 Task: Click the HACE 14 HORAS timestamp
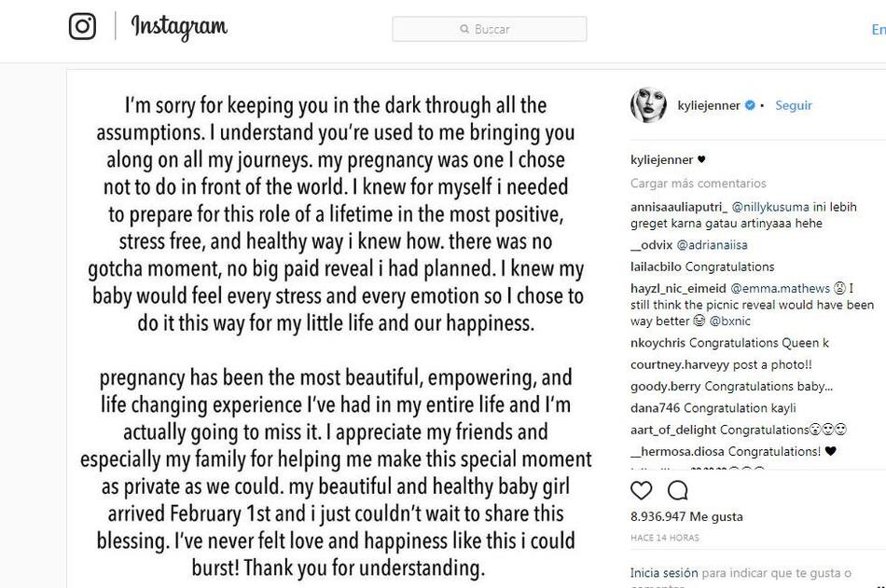tap(664, 538)
